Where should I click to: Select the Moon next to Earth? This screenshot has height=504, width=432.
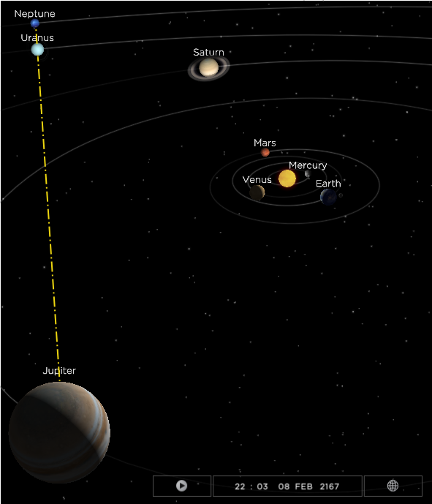(x=341, y=195)
